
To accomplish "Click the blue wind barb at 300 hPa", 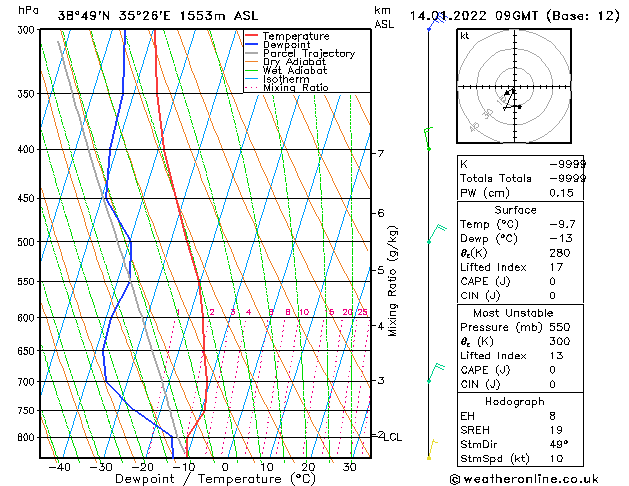I will (437, 22).
